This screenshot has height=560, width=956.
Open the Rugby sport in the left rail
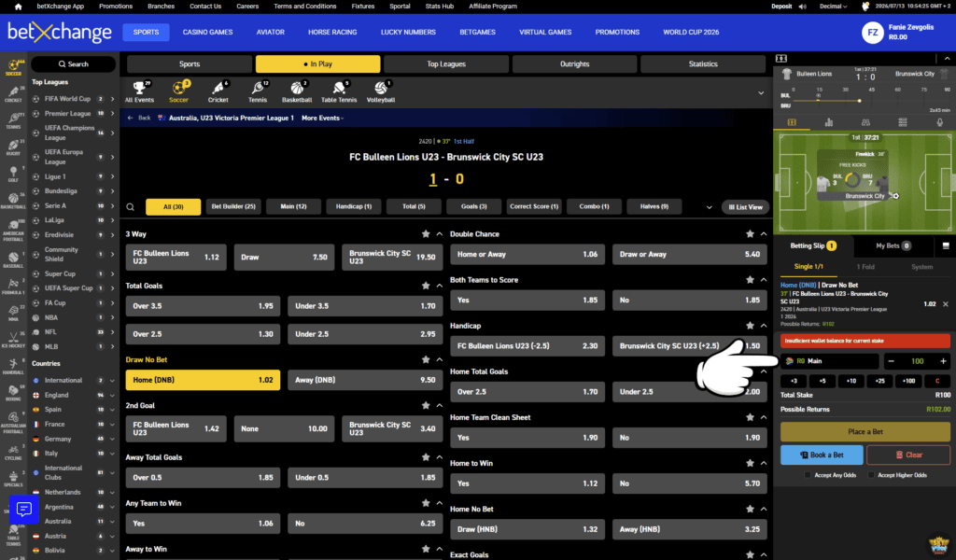(x=13, y=147)
